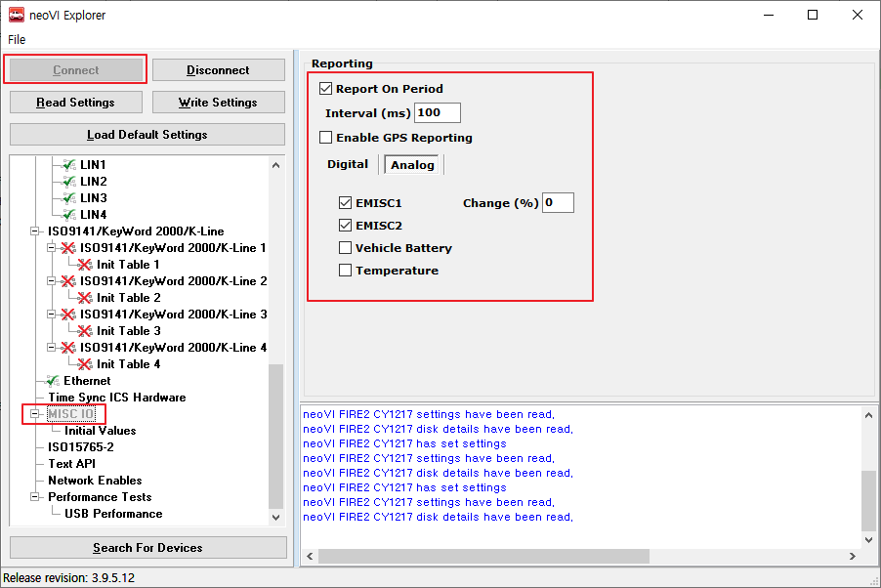Switch to the Digital tab
This screenshot has width=881, height=588.
pyautogui.click(x=348, y=164)
